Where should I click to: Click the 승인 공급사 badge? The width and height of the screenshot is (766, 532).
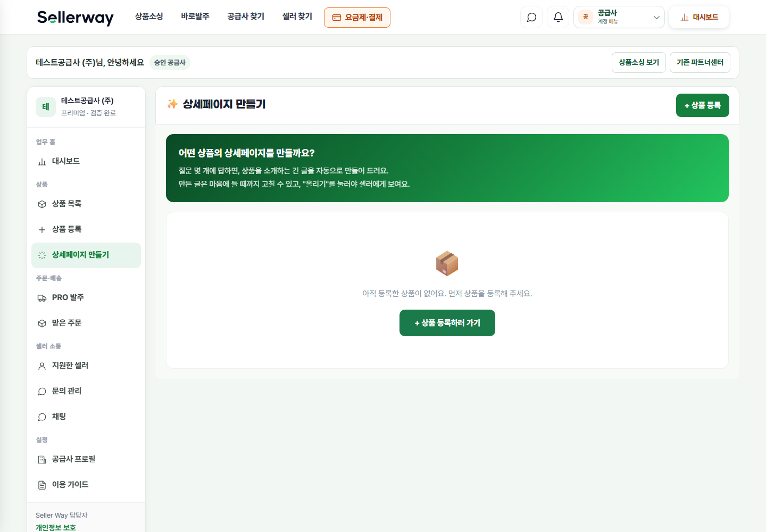pos(170,62)
